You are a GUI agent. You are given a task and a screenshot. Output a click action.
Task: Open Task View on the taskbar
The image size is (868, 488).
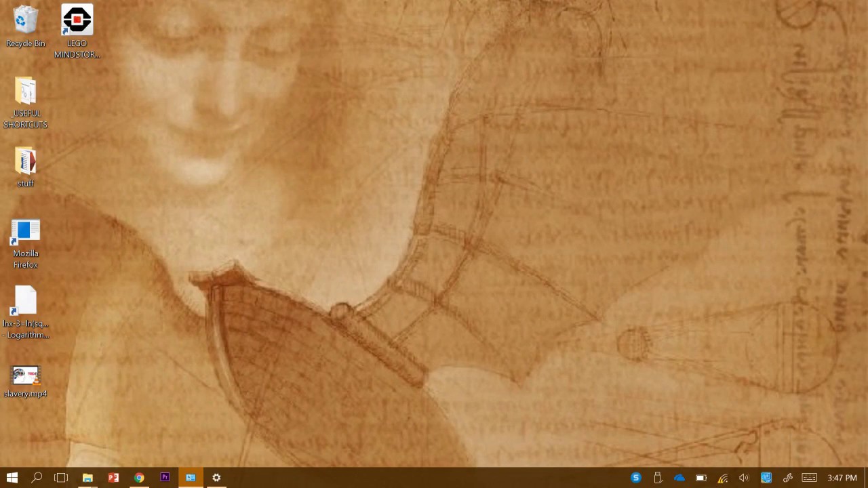point(61,478)
